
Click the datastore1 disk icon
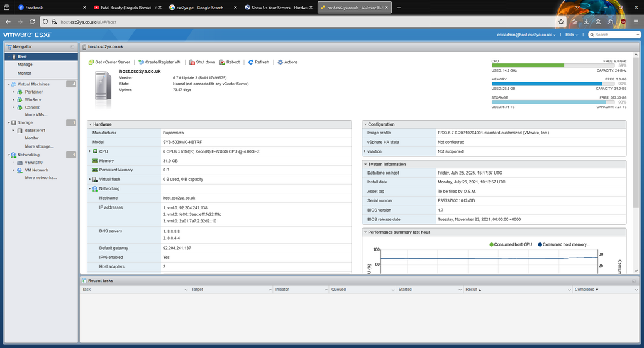pos(19,131)
